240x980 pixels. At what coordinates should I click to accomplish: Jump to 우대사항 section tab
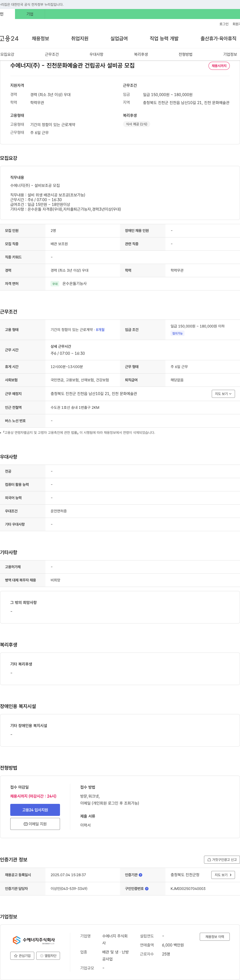(96, 54)
